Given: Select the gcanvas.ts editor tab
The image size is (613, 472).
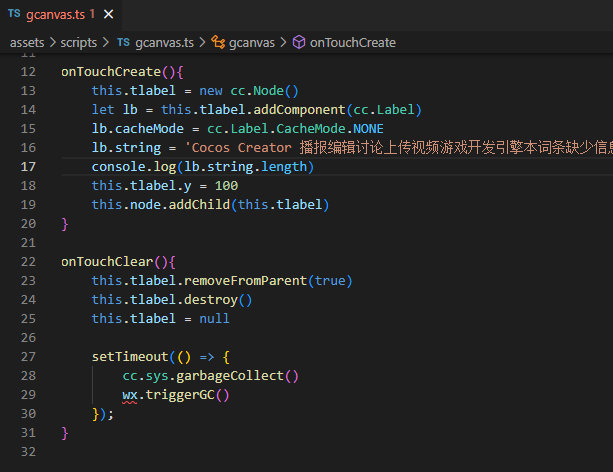Looking at the screenshot, I should tap(61, 15).
